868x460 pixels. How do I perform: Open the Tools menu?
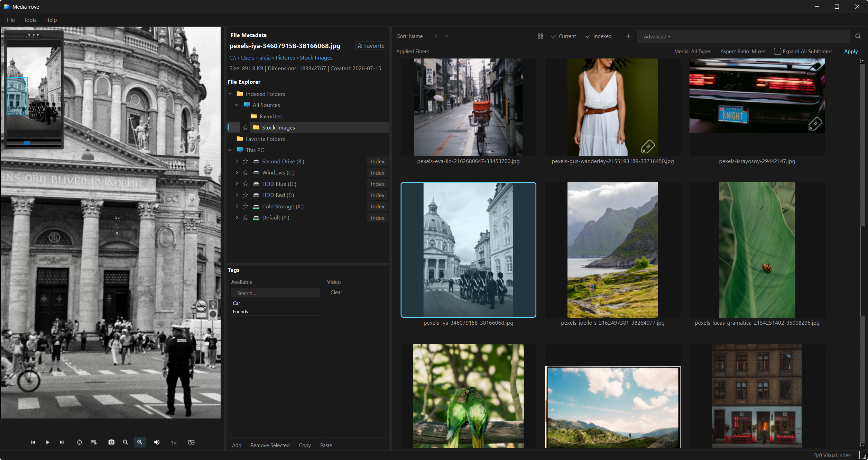(30, 20)
